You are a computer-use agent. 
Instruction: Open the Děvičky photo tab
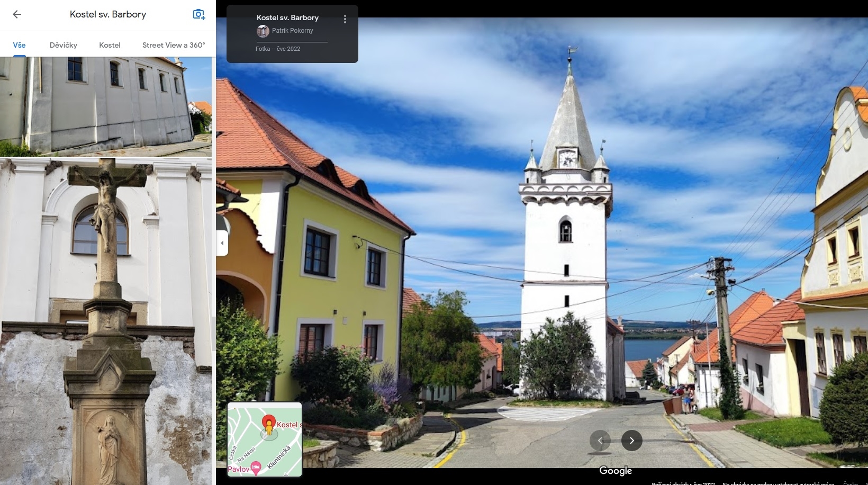pyautogui.click(x=64, y=45)
